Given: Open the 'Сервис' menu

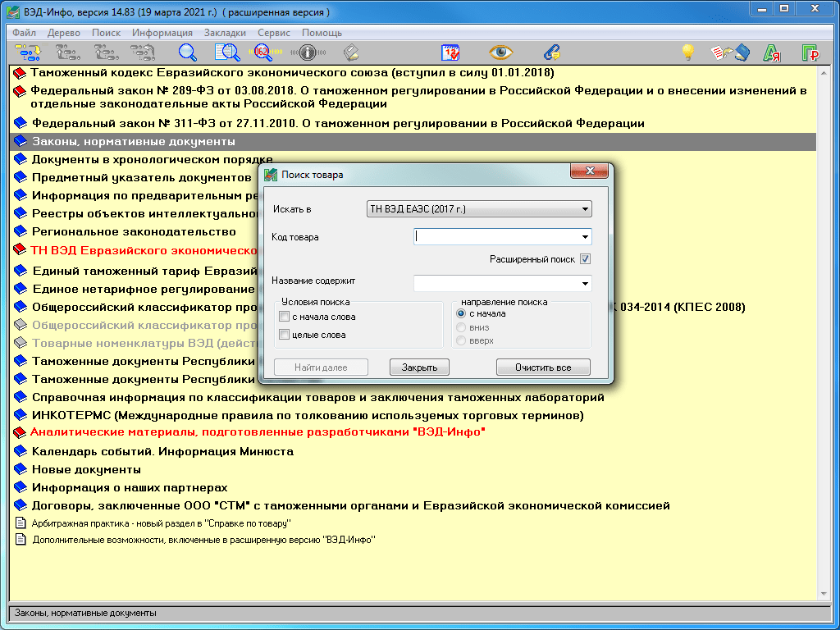Looking at the screenshot, I should click(x=273, y=33).
